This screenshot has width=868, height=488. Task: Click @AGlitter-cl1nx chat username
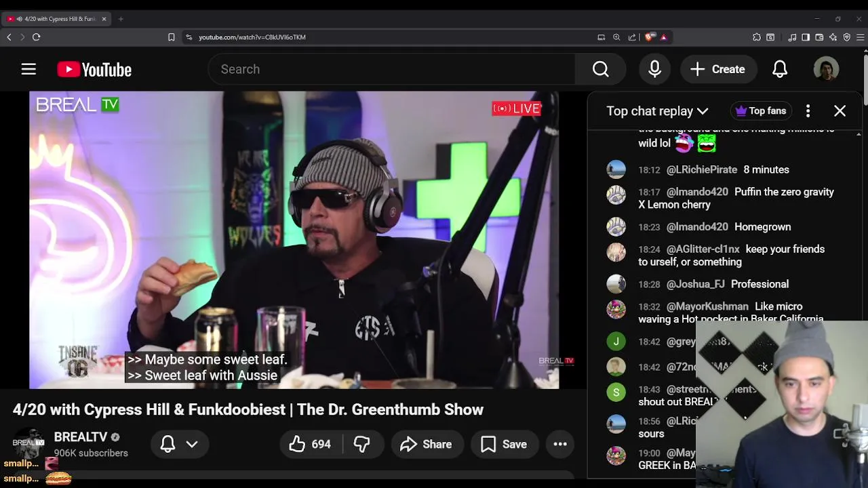pyautogui.click(x=703, y=249)
